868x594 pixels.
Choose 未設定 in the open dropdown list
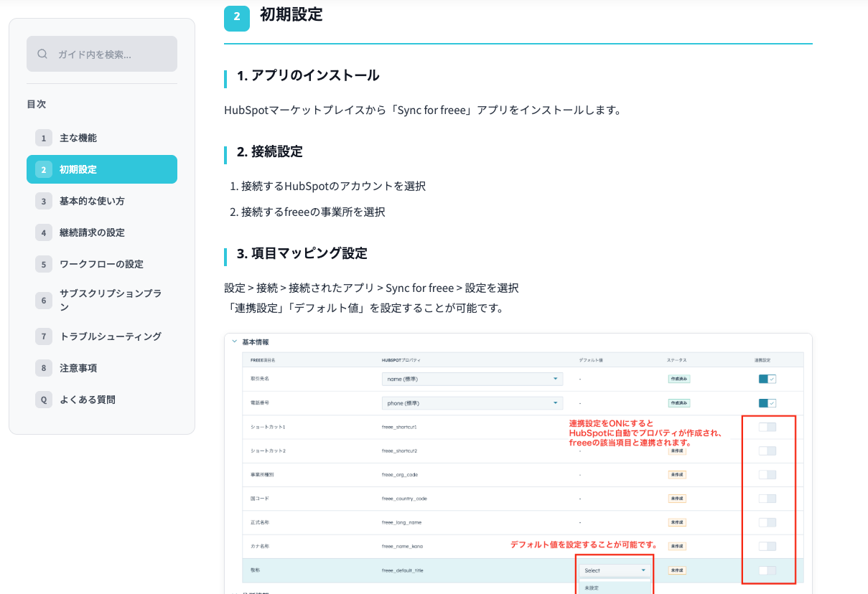[x=591, y=588]
